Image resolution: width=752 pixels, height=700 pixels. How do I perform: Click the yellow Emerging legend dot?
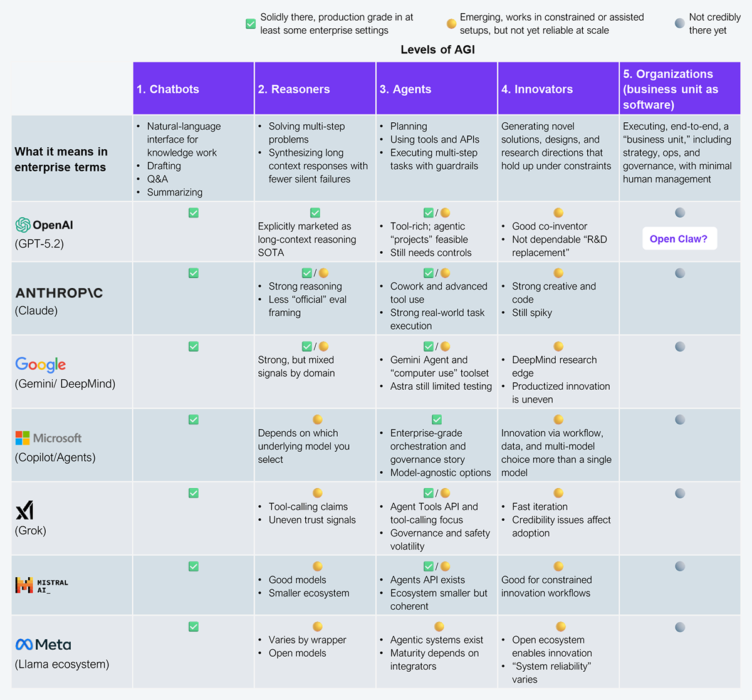[x=451, y=24]
